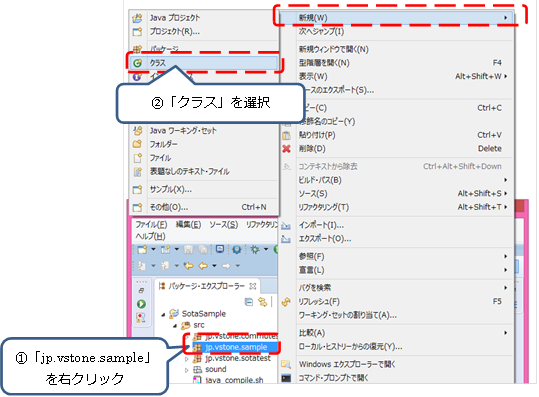Viewport: 539px width, 397px height.
Task: Expand the ソース(S) submenu arrow
Action: coord(506,194)
